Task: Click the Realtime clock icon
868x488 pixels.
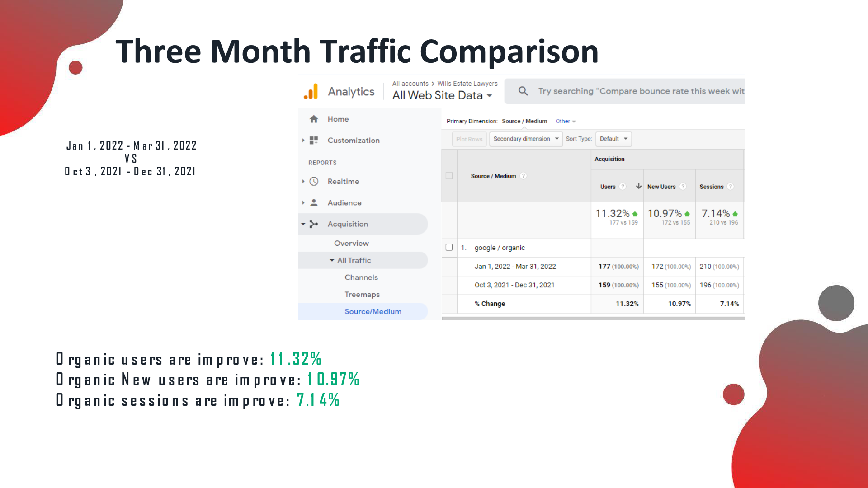Action: point(314,181)
